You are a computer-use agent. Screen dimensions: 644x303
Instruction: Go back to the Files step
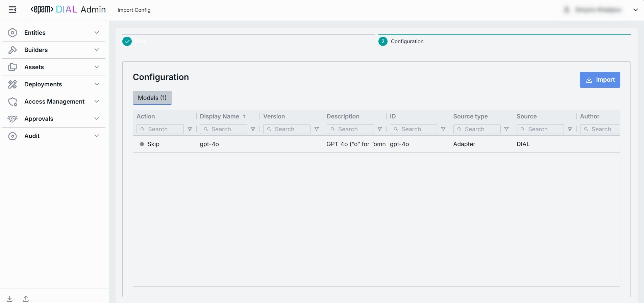pyautogui.click(x=127, y=42)
